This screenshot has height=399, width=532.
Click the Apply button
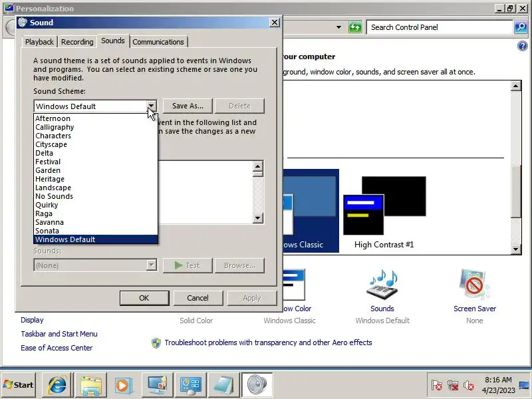click(x=252, y=298)
